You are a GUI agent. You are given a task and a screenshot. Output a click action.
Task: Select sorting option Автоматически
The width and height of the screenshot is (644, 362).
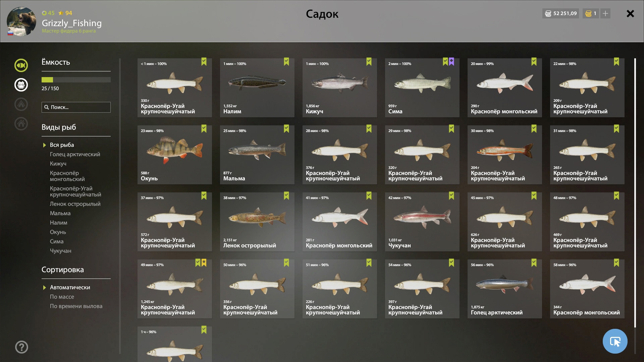click(70, 287)
